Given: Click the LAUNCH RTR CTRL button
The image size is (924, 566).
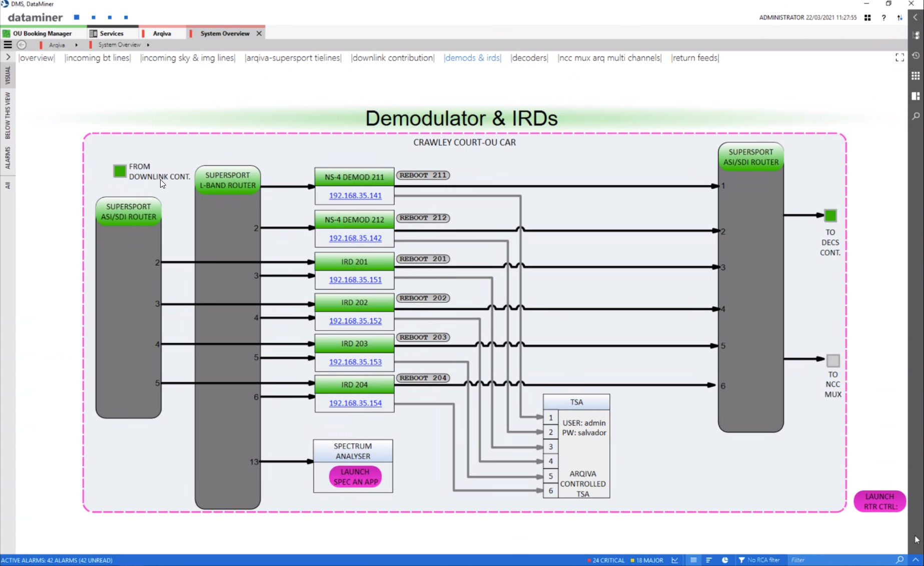Looking at the screenshot, I should [879, 501].
